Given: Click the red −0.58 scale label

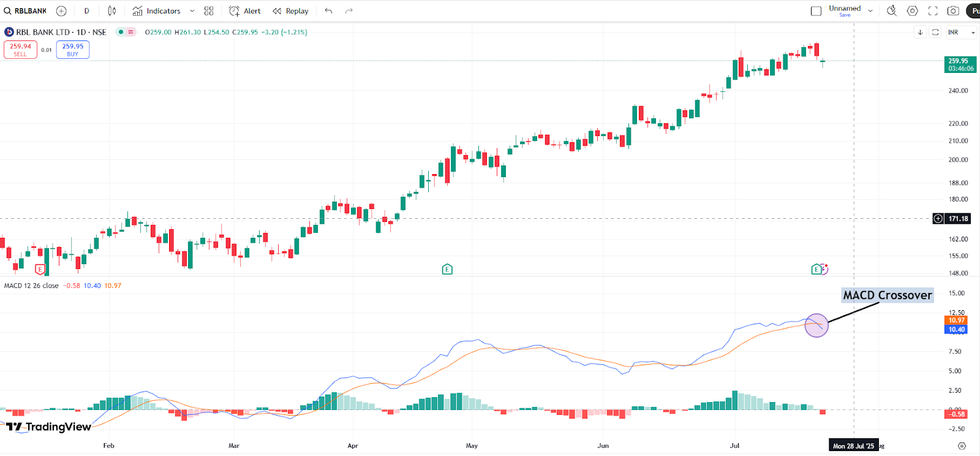Looking at the screenshot, I should click(x=956, y=414).
